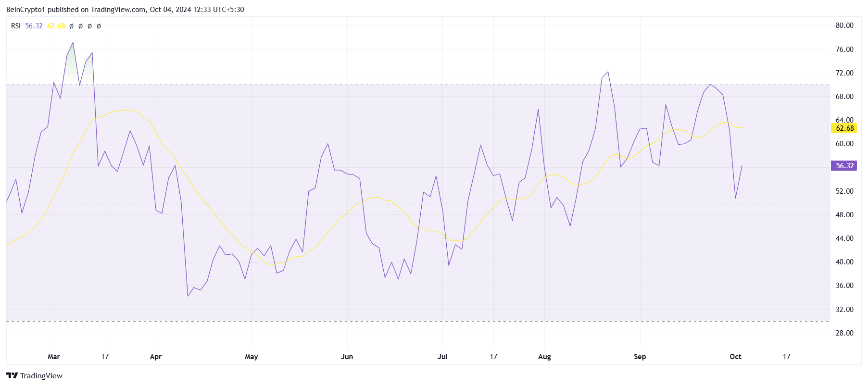
Task: Select the purple RSI value 56.32 in legend
Action: [34, 26]
